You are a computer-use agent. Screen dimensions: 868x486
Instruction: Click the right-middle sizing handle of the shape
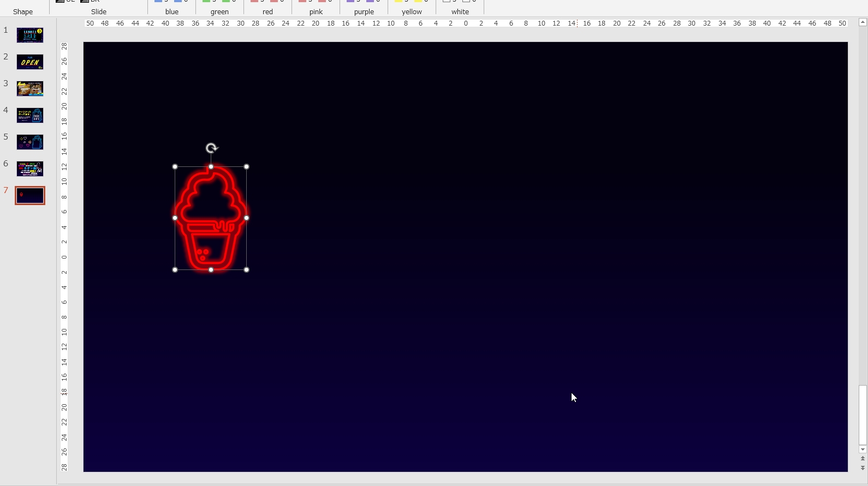pyautogui.click(x=247, y=218)
